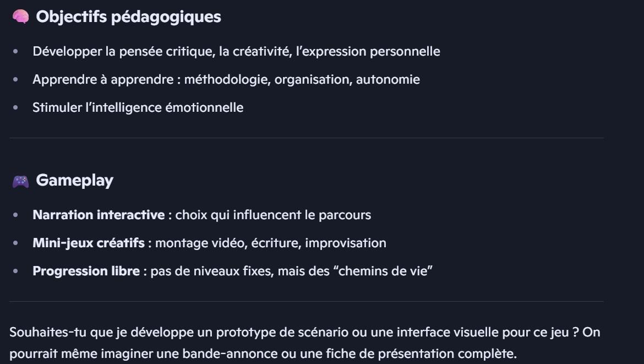The width and height of the screenshot is (644, 364).
Task: Click the game controller emoji icon
Action: [20, 181]
